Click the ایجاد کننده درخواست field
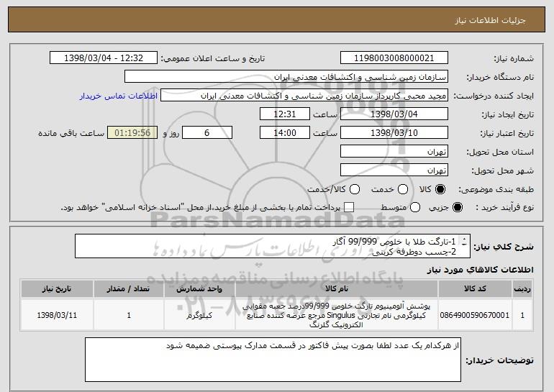The width and height of the screenshot is (554, 392). 304,96
